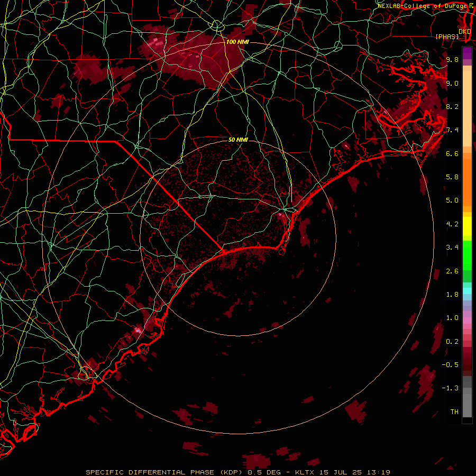The image size is (476, 476).
Task: Click the 100 NMI range ring label
Action: 237,42
